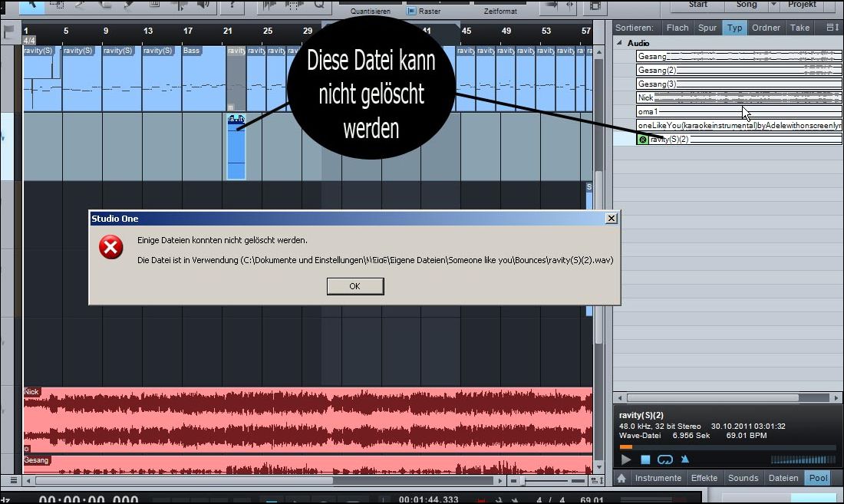This screenshot has height=504, width=844.
Task: Click the red error icon in dialog
Action: [111, 248]
